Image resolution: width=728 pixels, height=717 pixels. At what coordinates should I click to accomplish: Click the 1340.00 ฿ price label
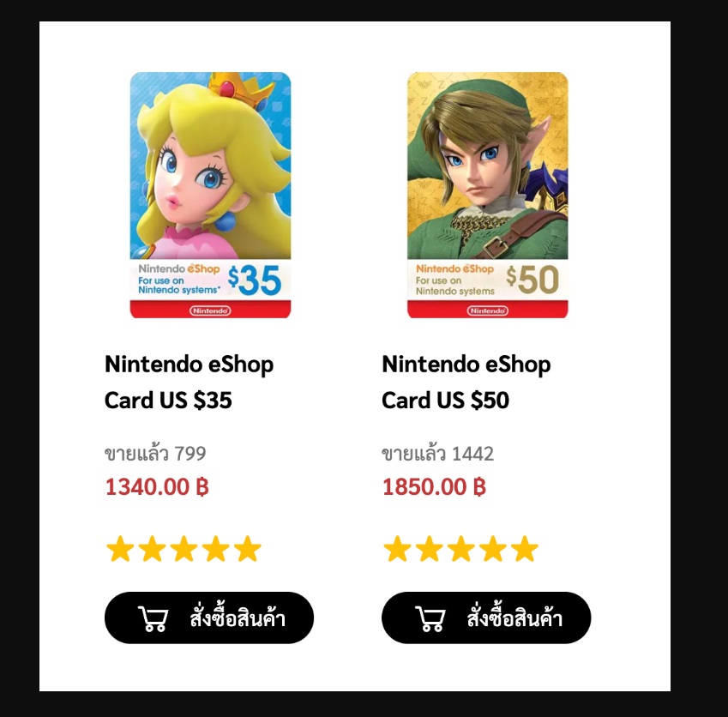pos(156,488)
